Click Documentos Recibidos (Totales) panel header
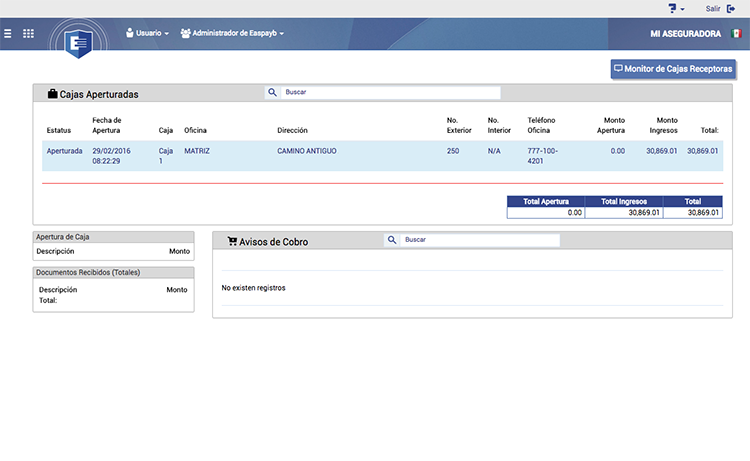Screen dimensions: 750x461 (113, 272)
